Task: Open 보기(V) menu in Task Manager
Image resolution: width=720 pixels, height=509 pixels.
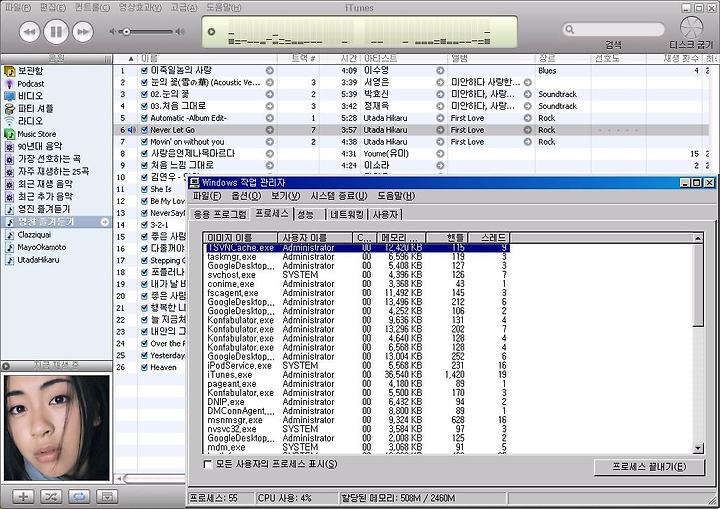Action: pyautogui.click(x=285, y=196)
